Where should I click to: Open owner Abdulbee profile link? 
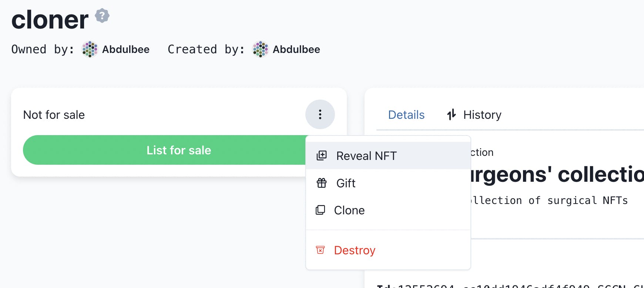coord(126,49)
